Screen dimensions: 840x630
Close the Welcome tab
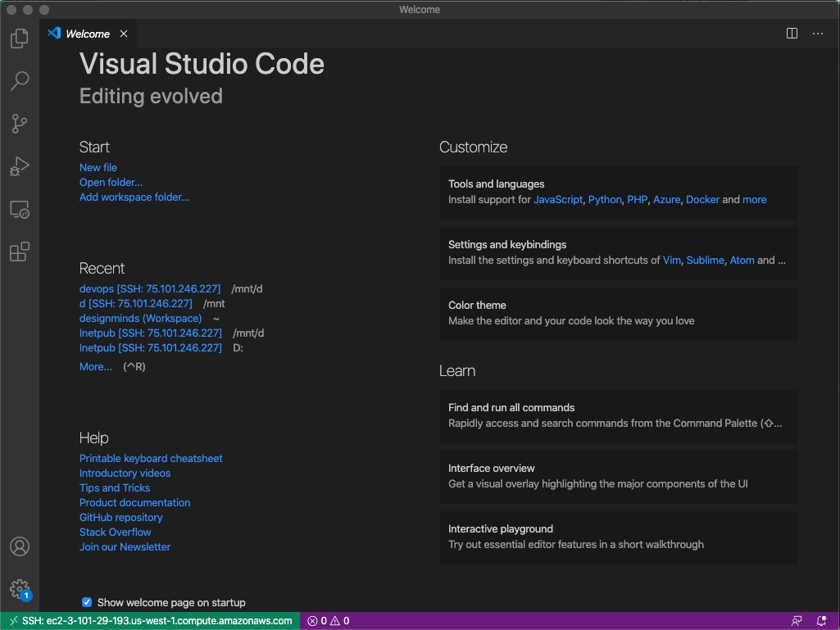pos(124,34)
